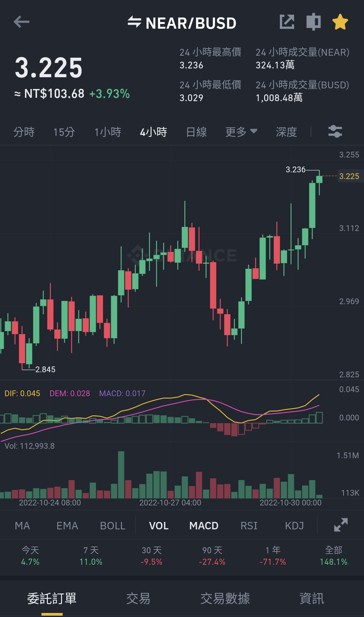Select the 日線 interval
The width and height of the screenshot is (364, 617).
[196, 132]
